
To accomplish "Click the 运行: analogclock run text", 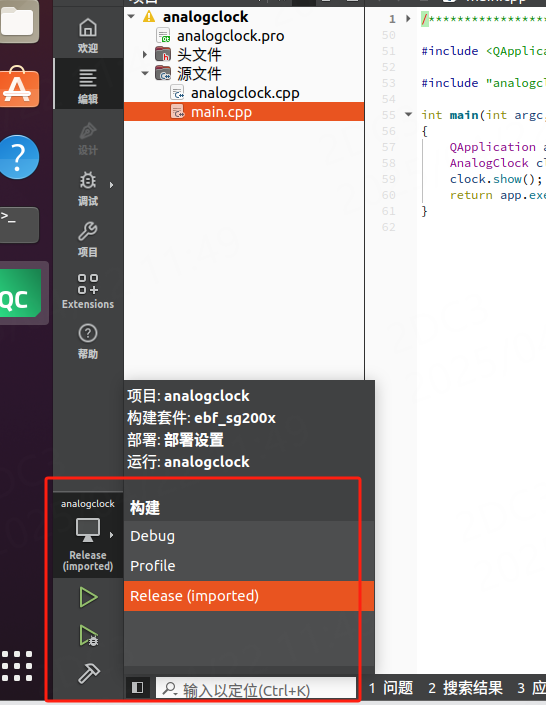I will pyautogui.click(x=188, y=462).
